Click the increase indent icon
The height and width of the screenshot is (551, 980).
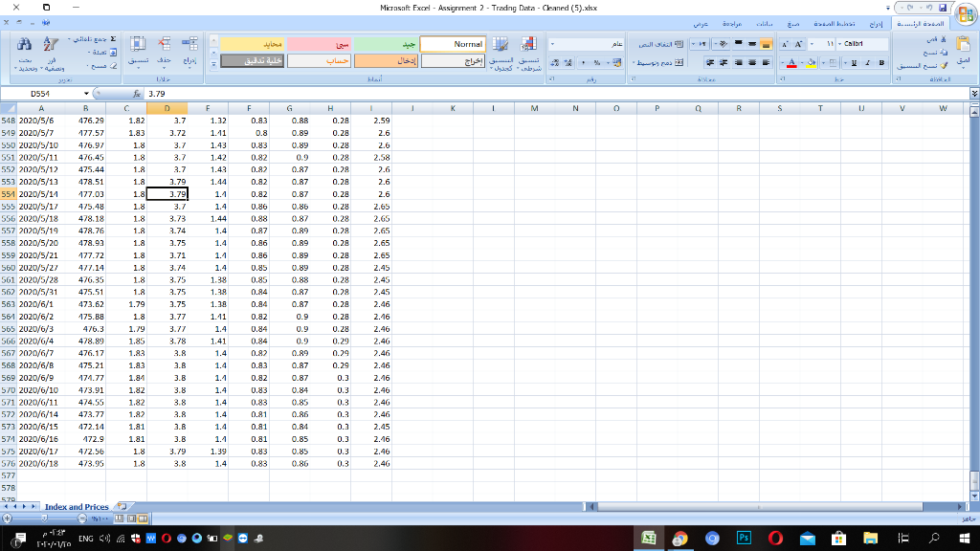(x=710, y=62)
